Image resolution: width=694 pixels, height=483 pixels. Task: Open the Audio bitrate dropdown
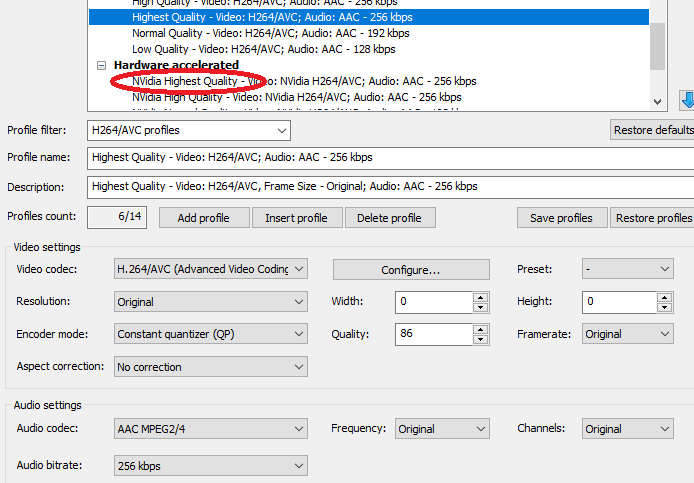[210, 466]
